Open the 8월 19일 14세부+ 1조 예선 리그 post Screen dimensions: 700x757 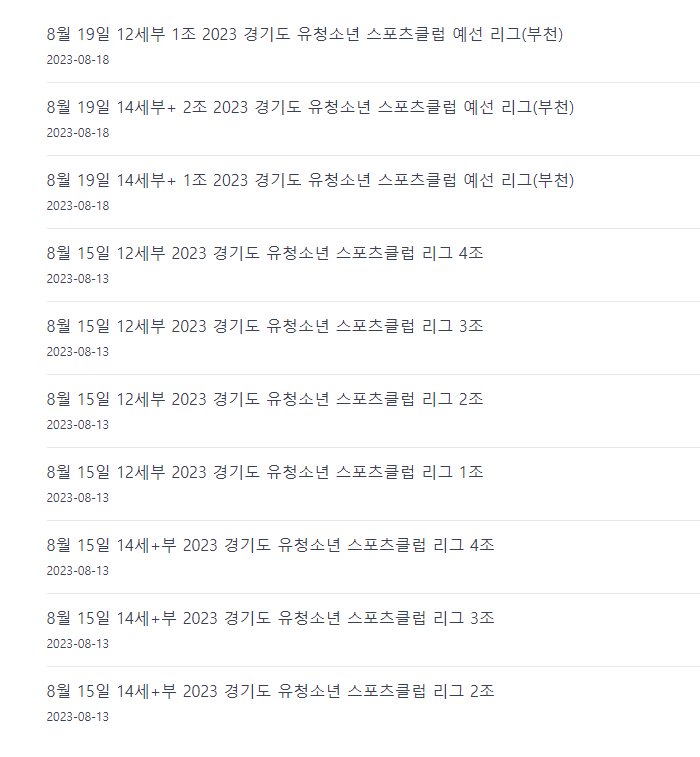310,180
